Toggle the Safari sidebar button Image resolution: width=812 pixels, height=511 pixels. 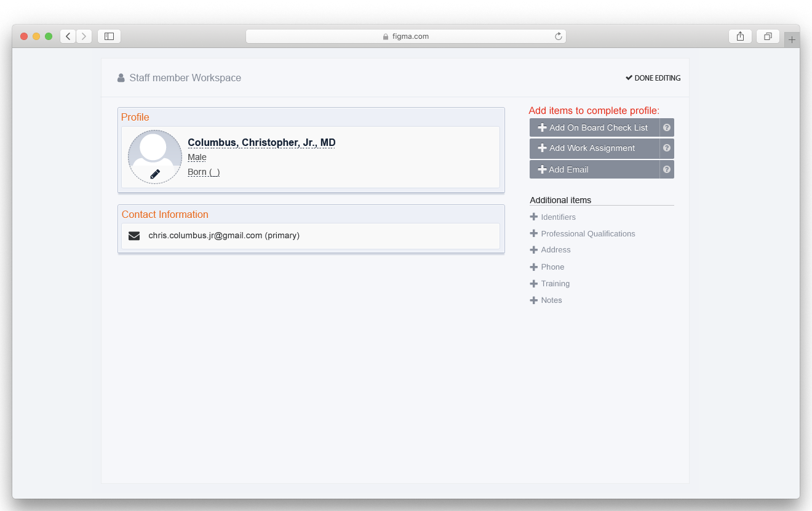tap(109, 36)
